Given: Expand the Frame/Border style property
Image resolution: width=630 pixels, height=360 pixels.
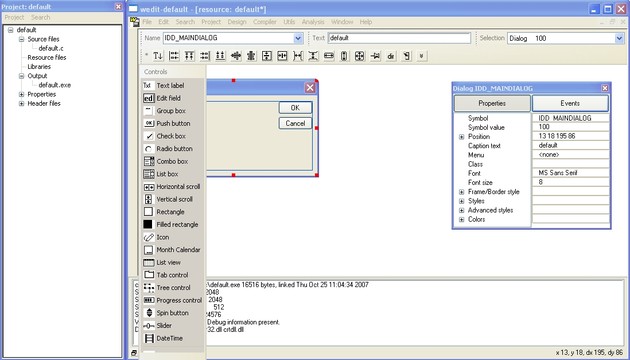Looking at the screenshot, I should pyautogui.click(x=462, y=192).
